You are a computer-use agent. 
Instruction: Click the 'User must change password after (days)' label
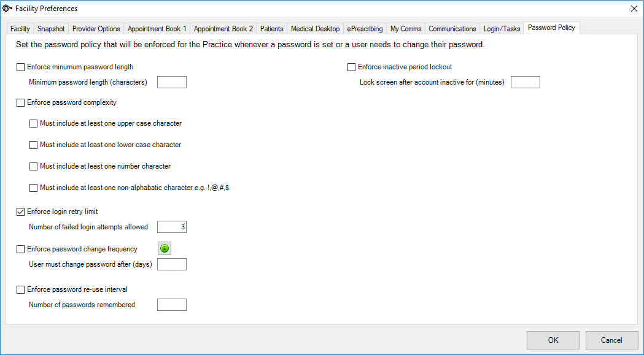click(x=90, y=264)
